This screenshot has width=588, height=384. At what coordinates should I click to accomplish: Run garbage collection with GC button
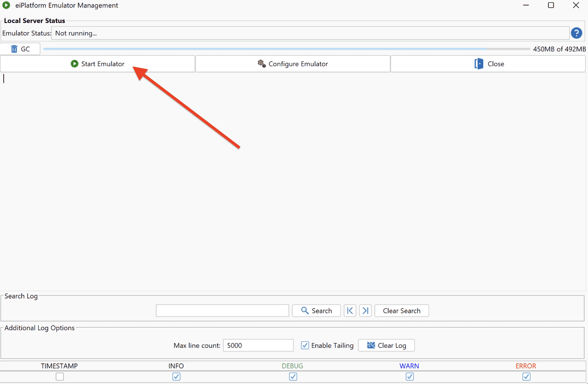[20, 49]
